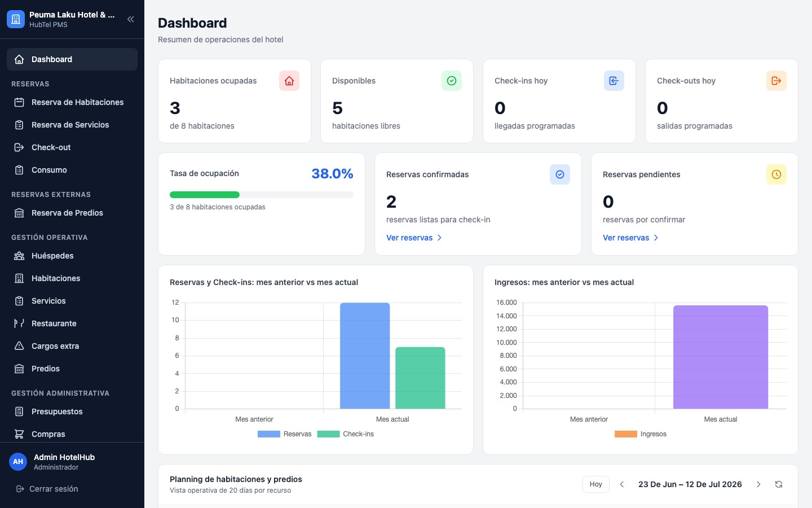
Task: Click the red house icon on Habitaciones ocupadas
Action: tap(289, 81)
